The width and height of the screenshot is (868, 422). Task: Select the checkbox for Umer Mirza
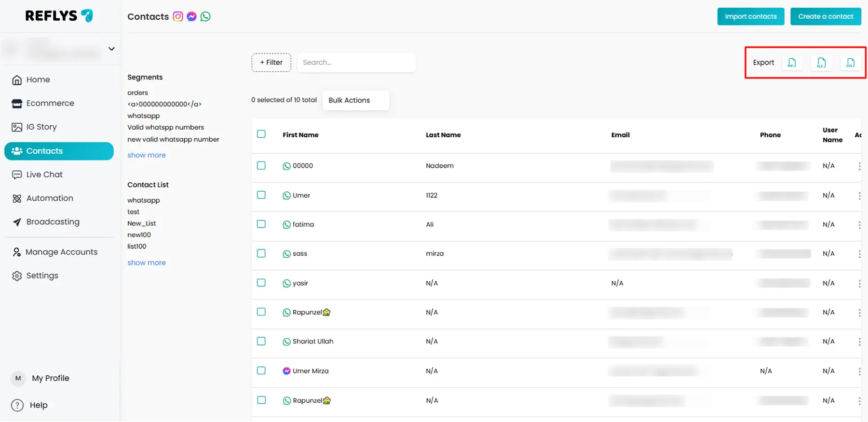point(261,370)
